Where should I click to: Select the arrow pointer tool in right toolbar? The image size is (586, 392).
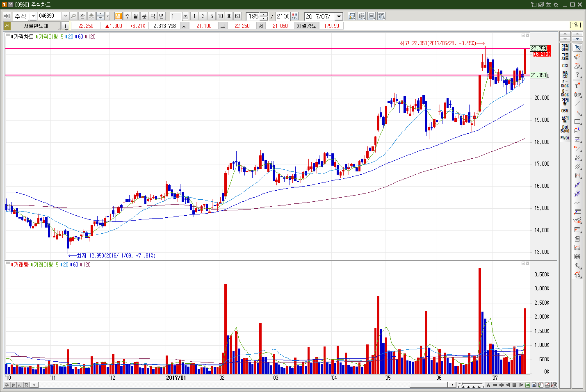577,48
